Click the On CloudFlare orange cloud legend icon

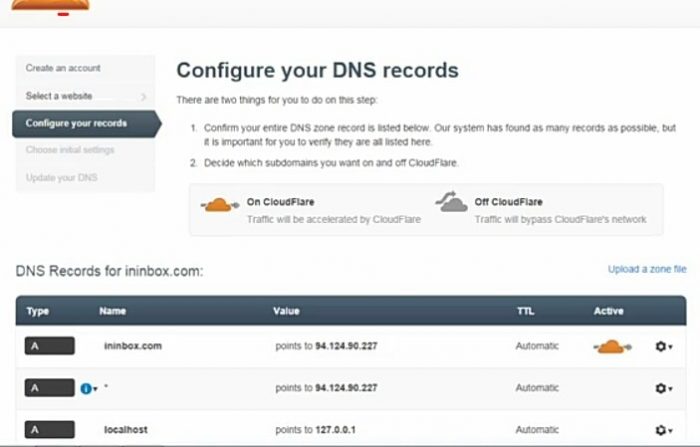click(x=220, y=205)
